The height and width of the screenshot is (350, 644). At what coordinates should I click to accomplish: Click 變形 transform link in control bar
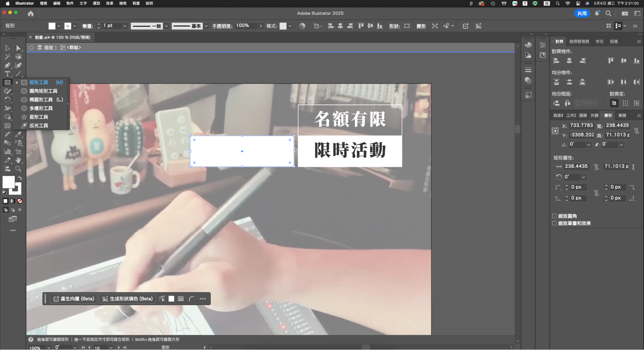tap(421, 26)
